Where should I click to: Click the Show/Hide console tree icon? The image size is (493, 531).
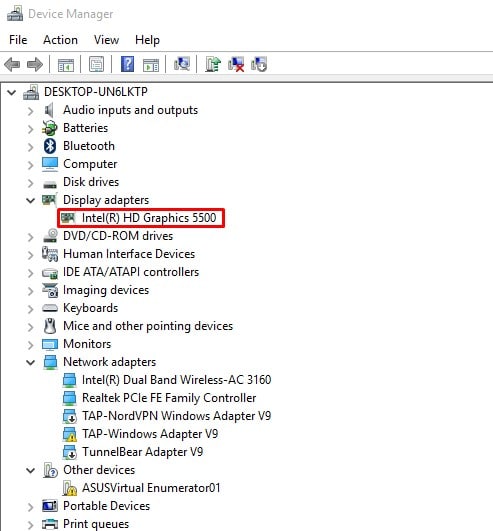click(66, 64)
